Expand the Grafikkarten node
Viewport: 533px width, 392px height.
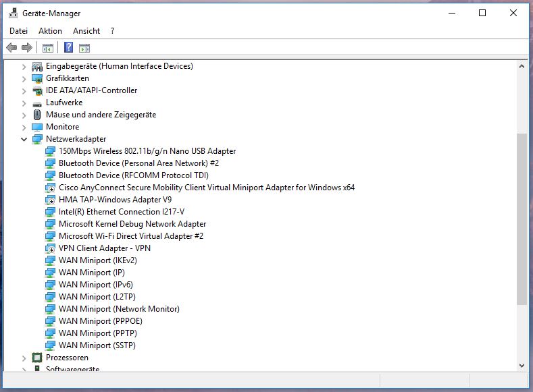pos(24,79)
